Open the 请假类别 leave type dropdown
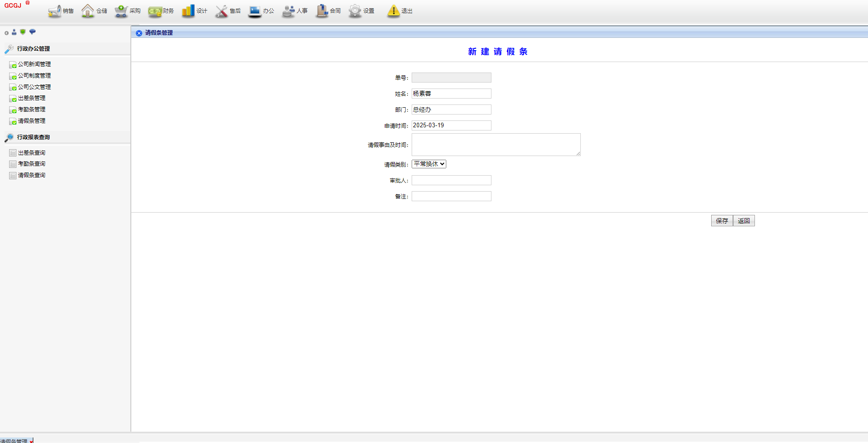 [429, 164]
